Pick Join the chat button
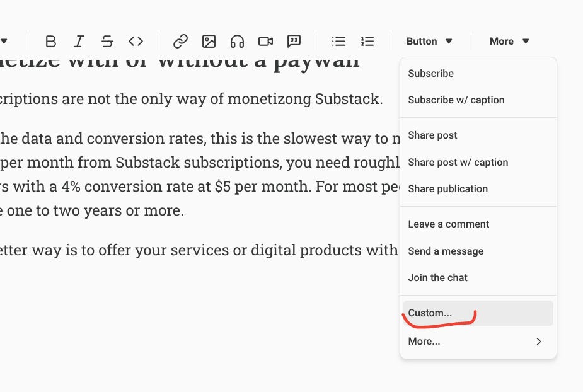The height and width of the screenshot is (392, 583). point(478,277)
